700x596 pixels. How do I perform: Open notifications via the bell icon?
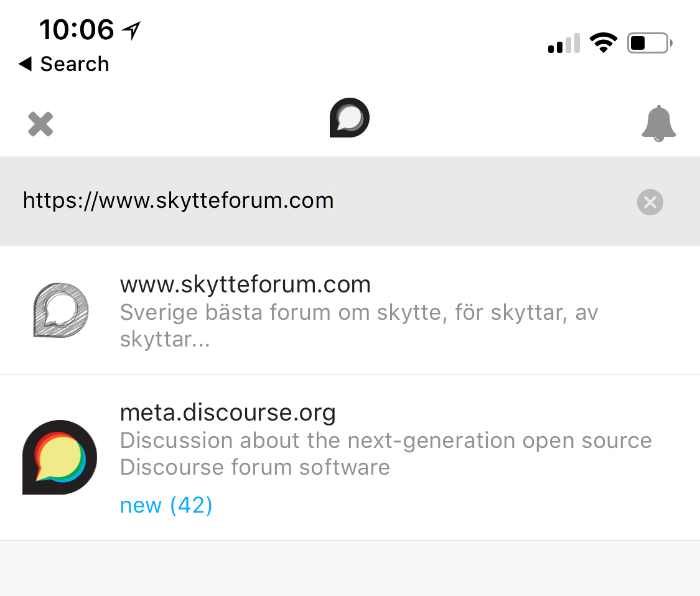coord(658,124)
